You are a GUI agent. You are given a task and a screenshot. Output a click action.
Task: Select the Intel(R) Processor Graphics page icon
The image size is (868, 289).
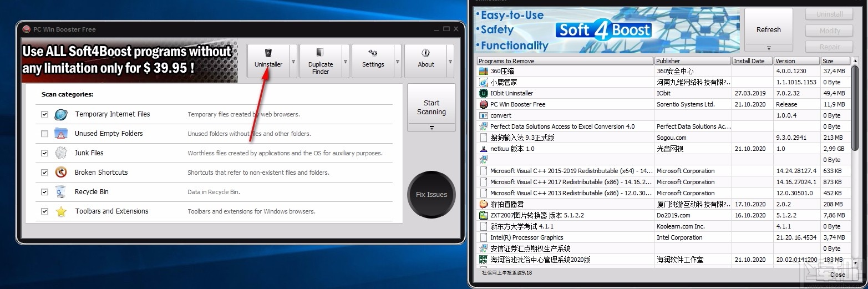(x=483, y=237)
